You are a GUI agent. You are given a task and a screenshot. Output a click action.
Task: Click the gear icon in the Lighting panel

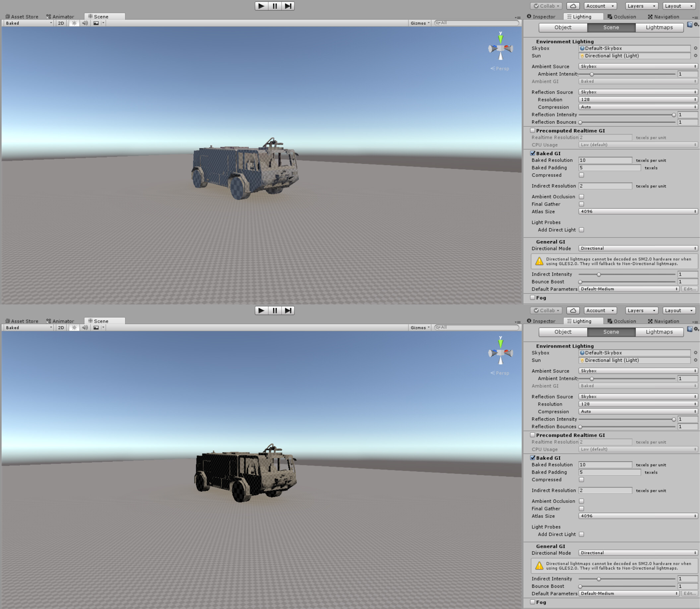696,25
